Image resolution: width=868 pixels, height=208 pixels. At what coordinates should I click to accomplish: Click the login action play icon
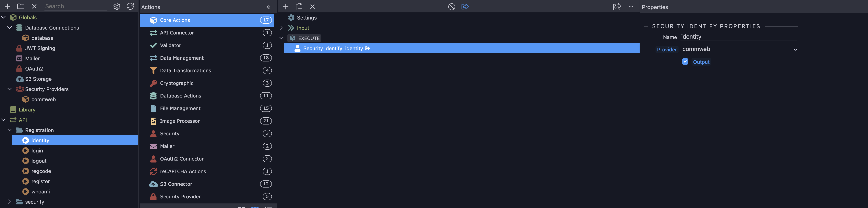[x=26, y=151]
